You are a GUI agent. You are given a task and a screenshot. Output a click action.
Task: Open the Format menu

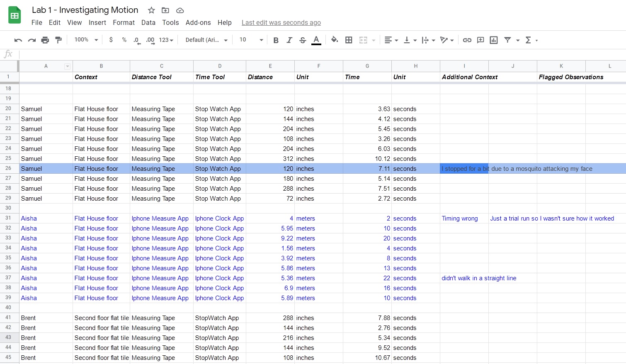click(x=124, y=23)
